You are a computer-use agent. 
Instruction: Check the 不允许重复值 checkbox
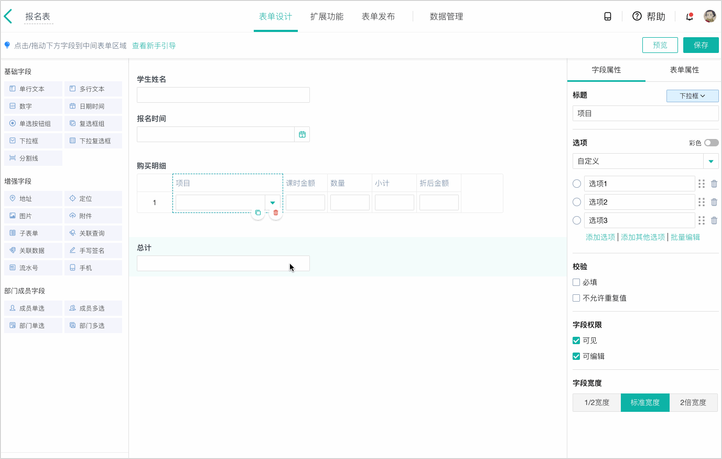point(576,298)
